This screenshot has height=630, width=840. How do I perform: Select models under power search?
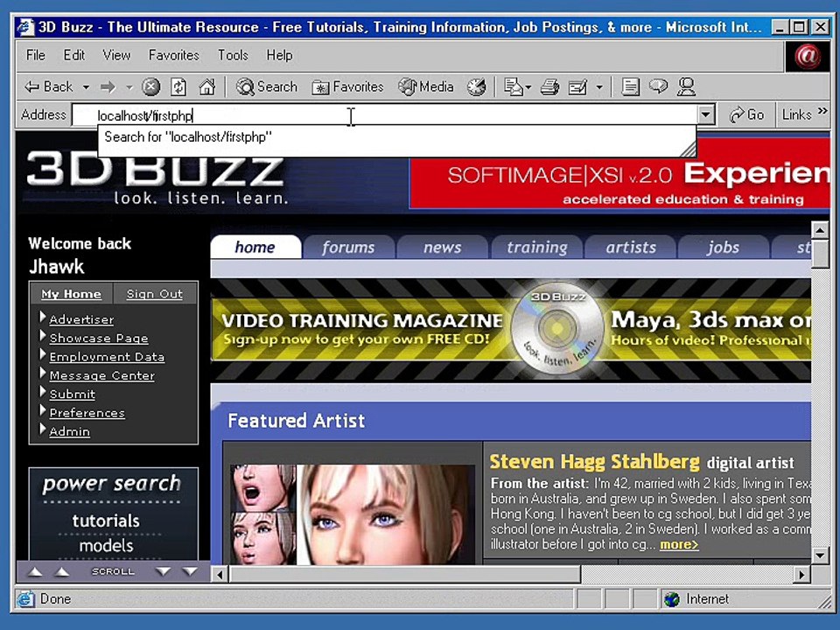click(x=106, y=546)
